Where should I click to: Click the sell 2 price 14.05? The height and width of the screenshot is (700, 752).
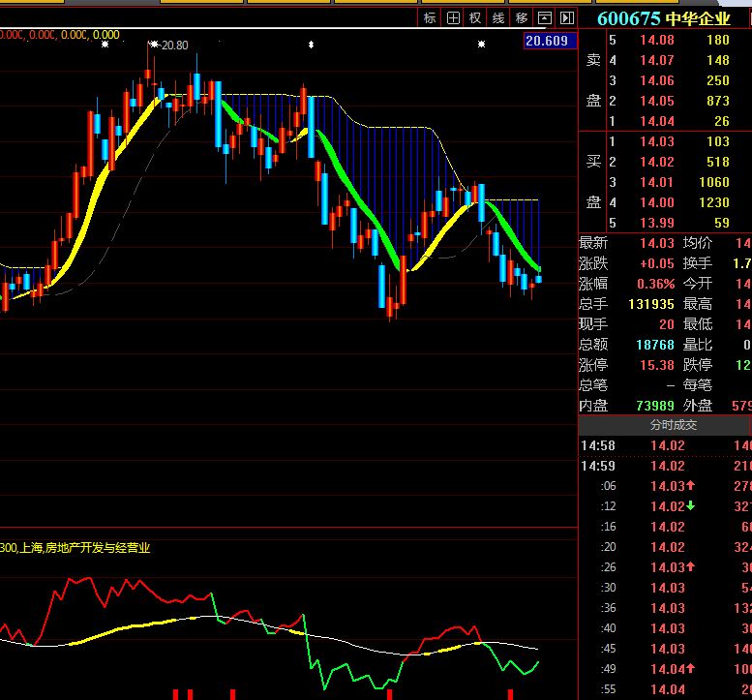(656, 102)
